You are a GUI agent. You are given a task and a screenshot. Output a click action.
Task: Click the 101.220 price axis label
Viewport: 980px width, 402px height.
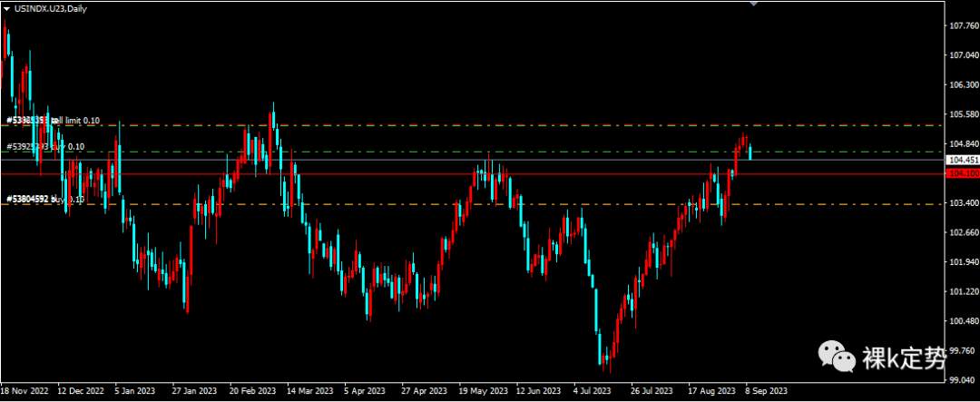(x=963, y=291)
